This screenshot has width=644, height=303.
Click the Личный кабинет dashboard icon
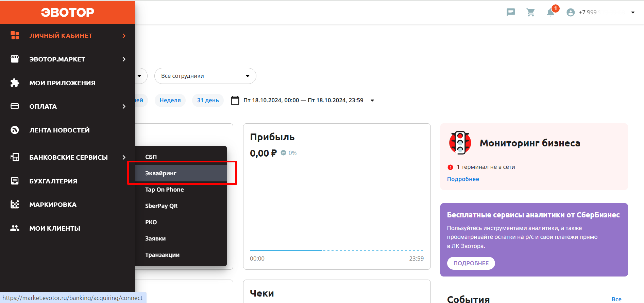[x=15, y=35]
